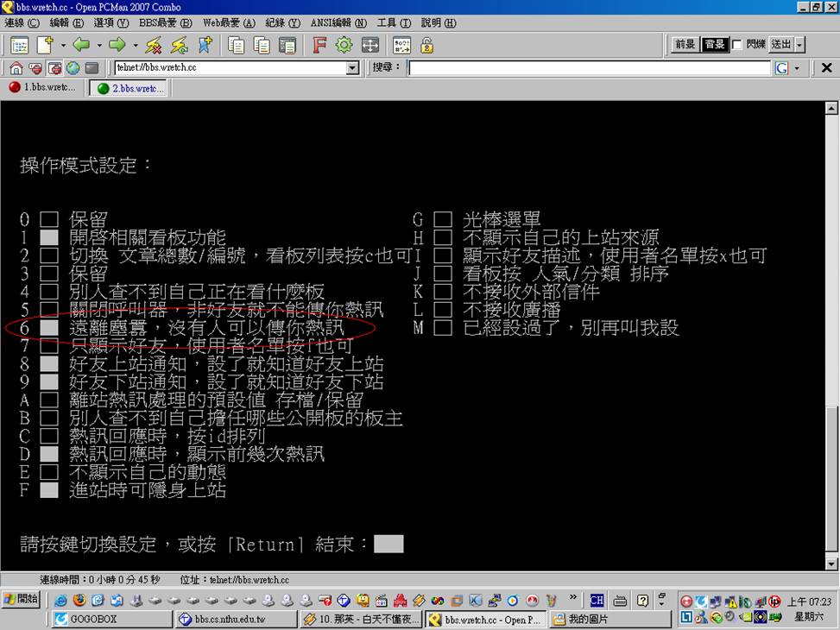Click inside the 搜尋 search input field
The image size is (840, 630).
tap(589, 68)
